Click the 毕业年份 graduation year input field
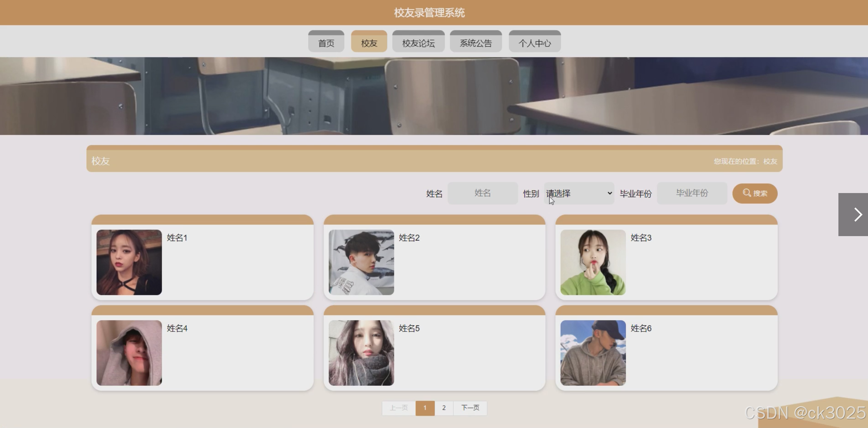The image size is (868, 428). (x=692, y=193)
